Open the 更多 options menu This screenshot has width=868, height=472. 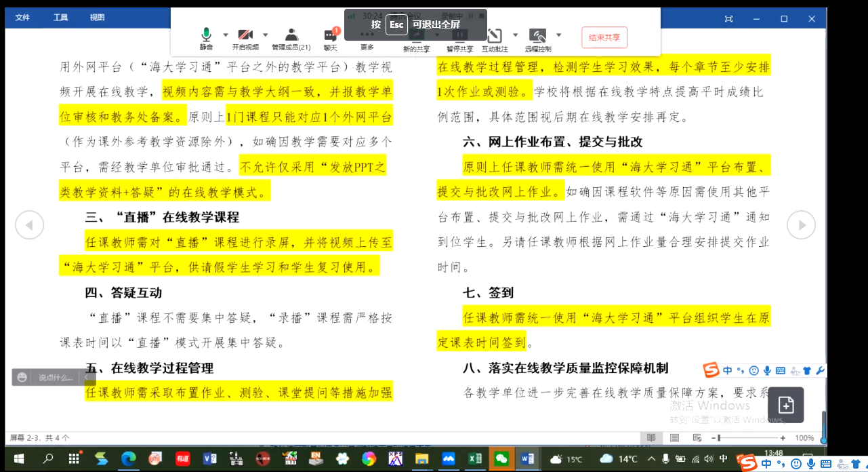click(x=367, y=39)
